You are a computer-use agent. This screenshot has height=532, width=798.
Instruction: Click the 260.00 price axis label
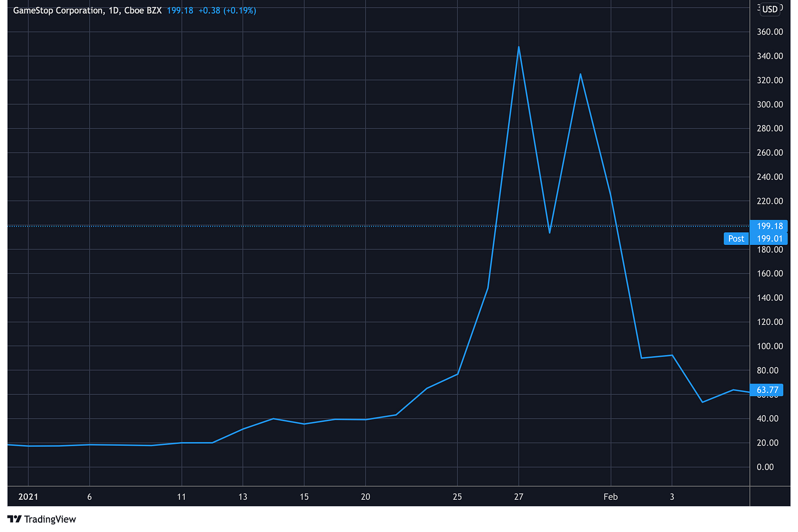(770, 152)
